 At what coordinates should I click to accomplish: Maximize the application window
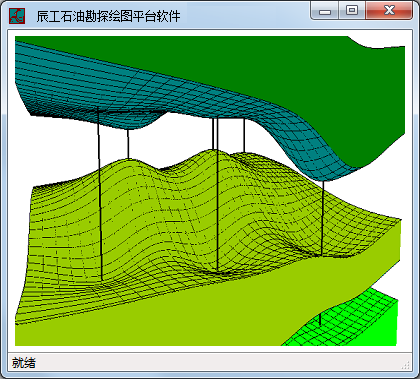tap(352, 11)
